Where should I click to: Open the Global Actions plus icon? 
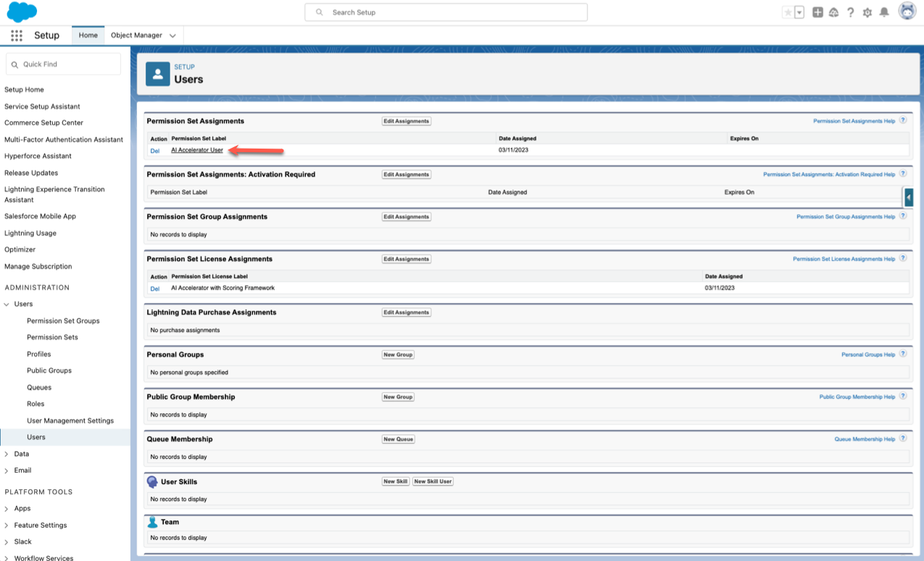pyautogui.click(x=817, y=12)
